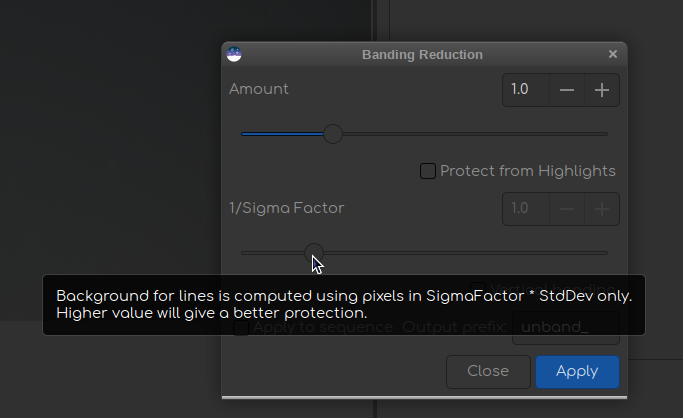
Task: Click the Amount slider handle
Action: tap(333, 134)
